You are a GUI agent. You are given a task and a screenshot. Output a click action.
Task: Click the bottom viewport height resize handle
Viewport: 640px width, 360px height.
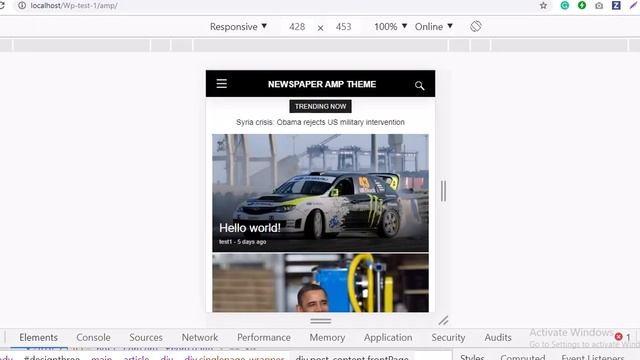pos(320,321)
